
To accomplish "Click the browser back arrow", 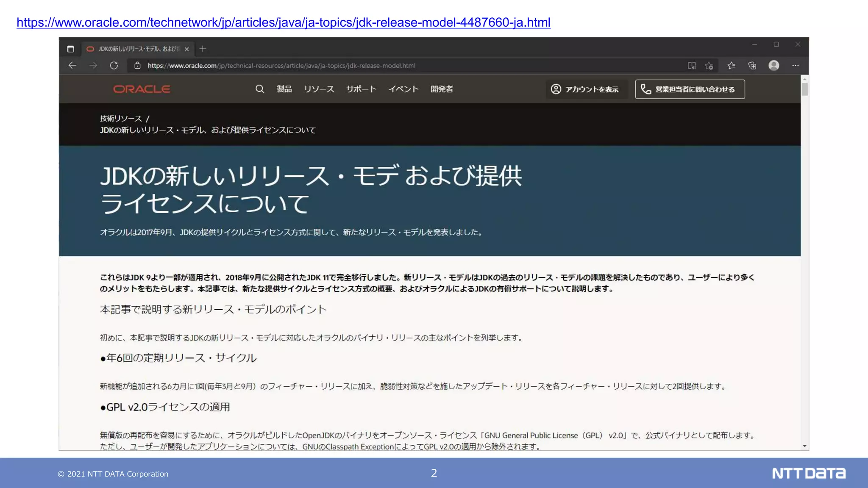I will [72, 65].
